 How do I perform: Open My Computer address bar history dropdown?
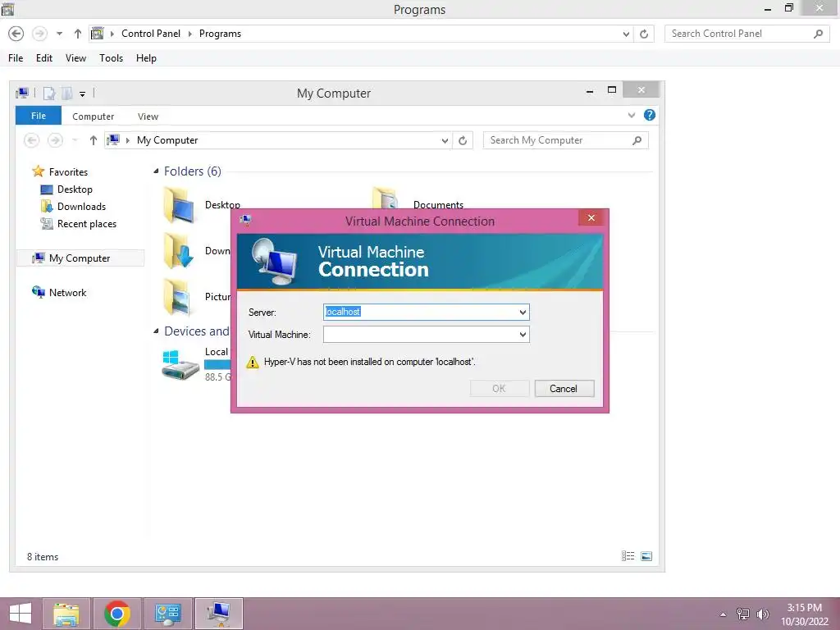[x=445, y=140]
